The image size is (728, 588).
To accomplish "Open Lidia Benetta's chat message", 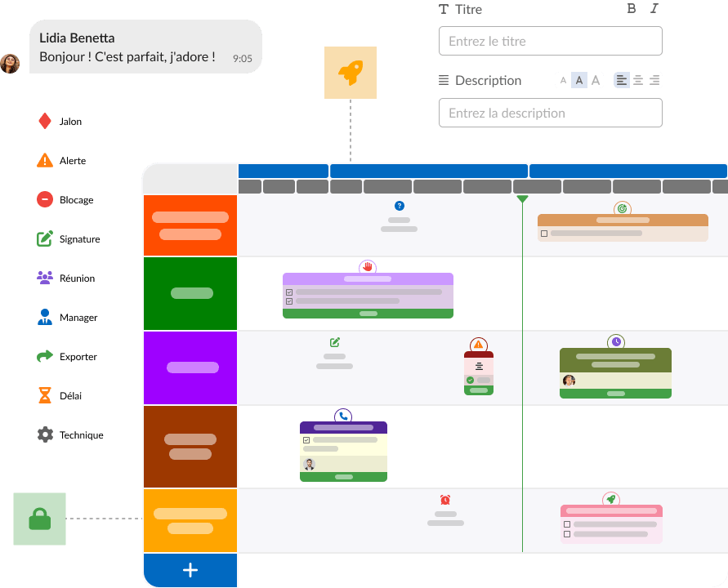I will click(145, 47).
